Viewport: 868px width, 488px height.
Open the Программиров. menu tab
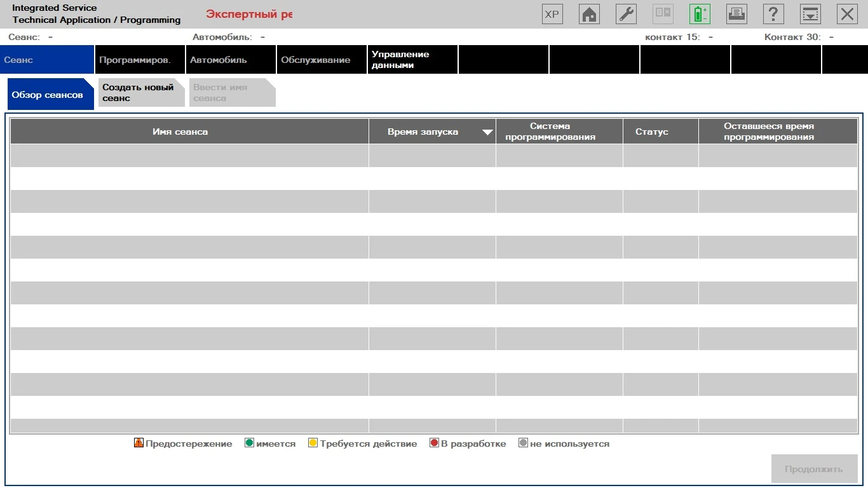(x=140, y=60)
